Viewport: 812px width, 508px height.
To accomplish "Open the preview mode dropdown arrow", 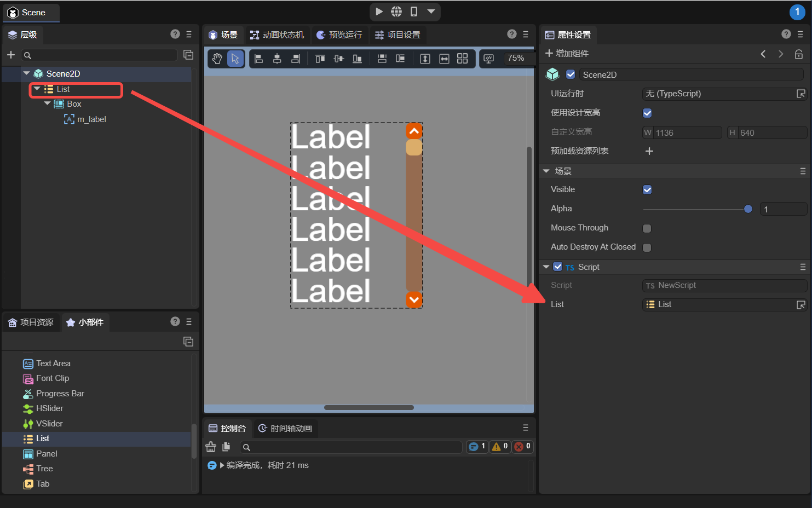I will click(x=431, y=11).
